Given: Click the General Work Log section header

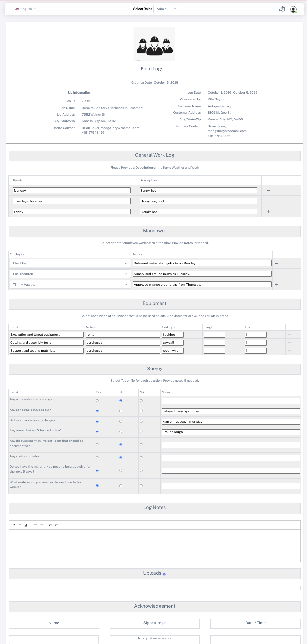Looking at the screenshot, I should [x=154, y=155].
